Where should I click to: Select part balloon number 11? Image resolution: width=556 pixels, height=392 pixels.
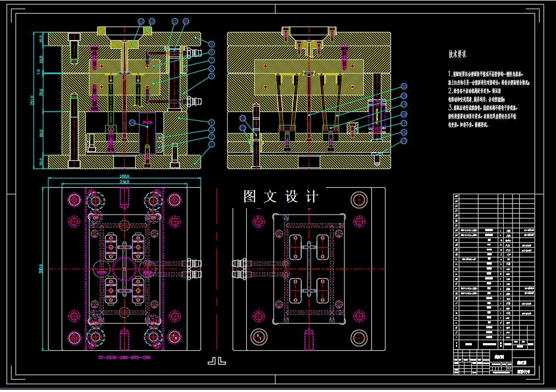pyautogui.click(x=175, y=21)
